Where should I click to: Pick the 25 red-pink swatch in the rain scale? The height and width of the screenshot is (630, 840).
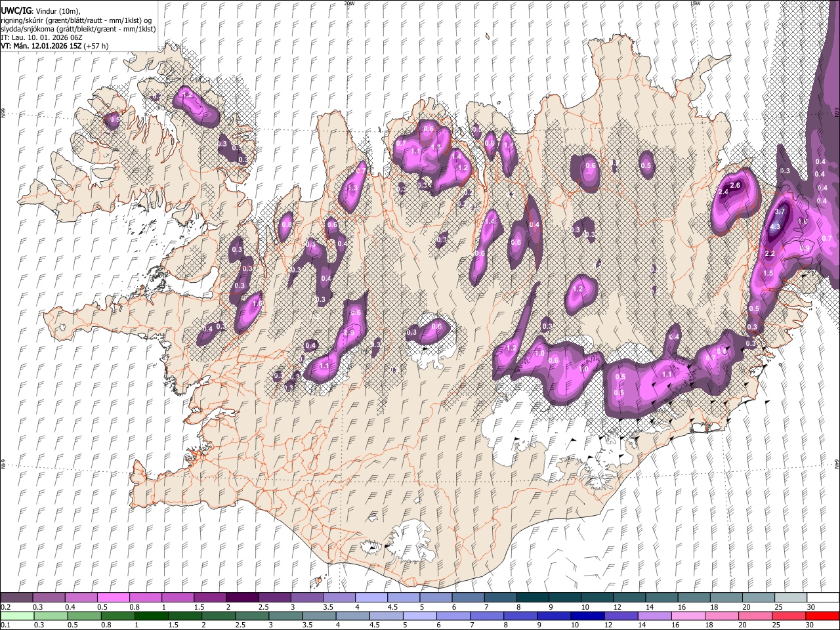coord(789,616)
